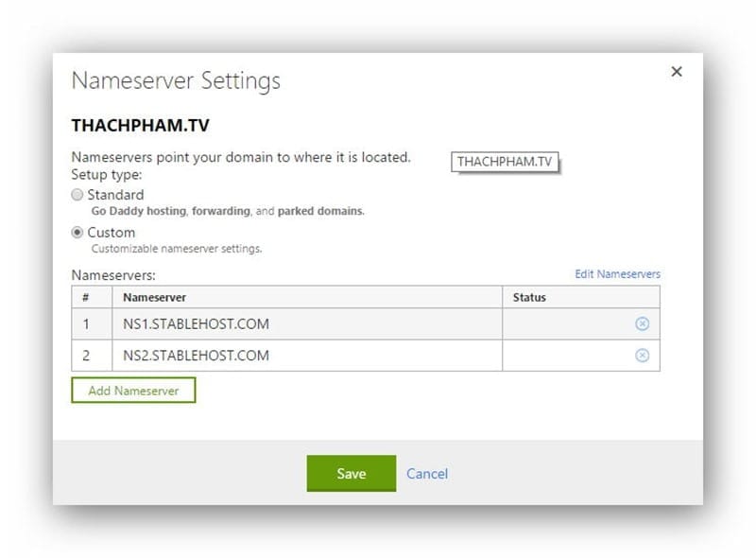Save the nameserver settings
The width and height of the screenshot is (756, 558).
(351, 473)
